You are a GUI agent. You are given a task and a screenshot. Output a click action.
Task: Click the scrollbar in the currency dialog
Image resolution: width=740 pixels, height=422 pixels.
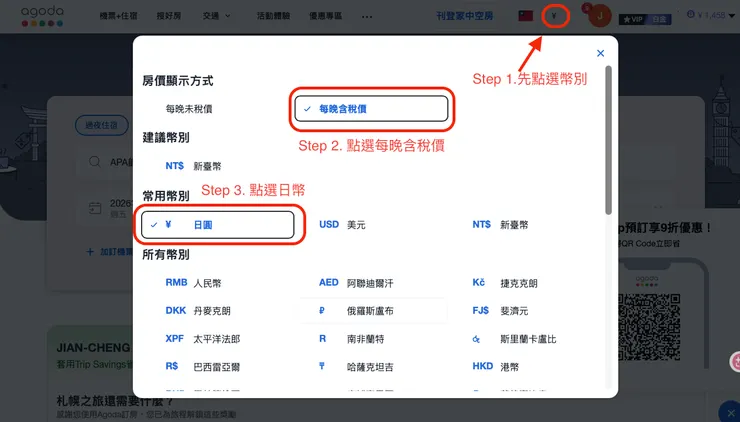(x=608, y=140)
